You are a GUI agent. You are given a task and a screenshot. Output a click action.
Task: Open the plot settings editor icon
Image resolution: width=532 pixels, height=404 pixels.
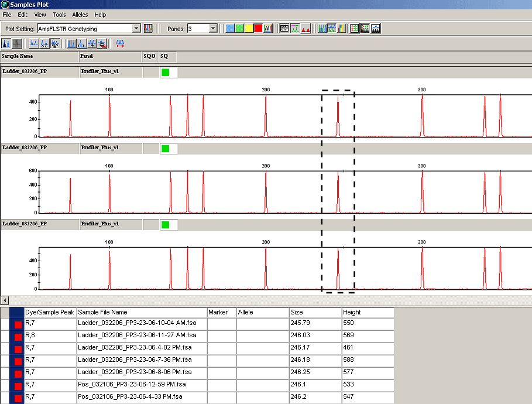148,29
